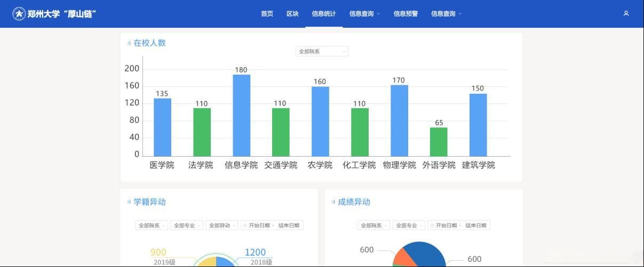This screenshot has width=644, height=267.
Task: Click the 医学院 bar showing 135
Action: 162,127
